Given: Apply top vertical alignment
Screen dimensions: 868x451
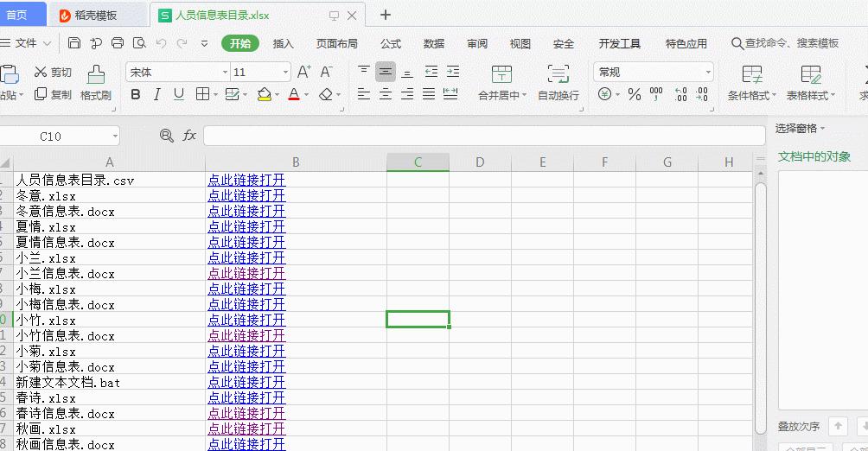Looking at the screenshot, I should click(364, 72).
